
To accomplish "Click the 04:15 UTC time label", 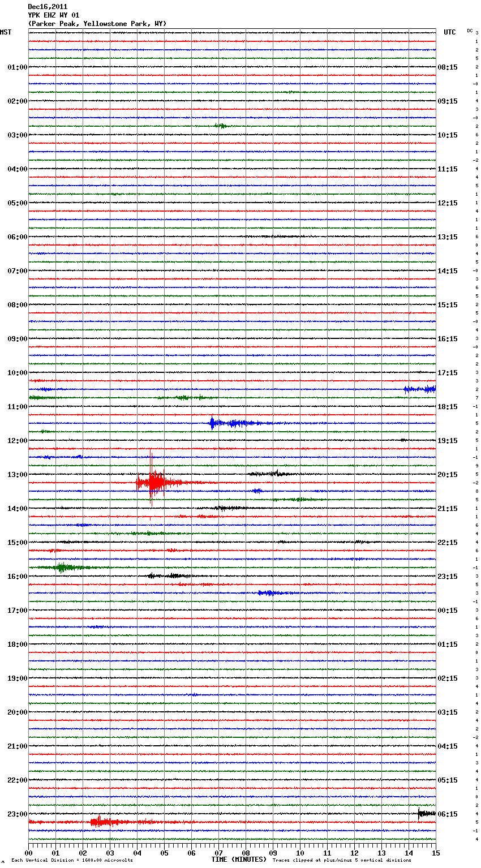I will pos(448,746).
